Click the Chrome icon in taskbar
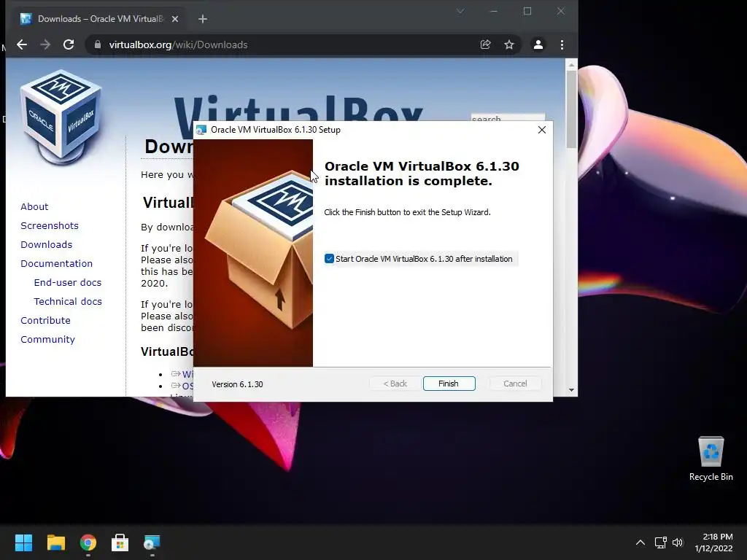 point(88,542)
